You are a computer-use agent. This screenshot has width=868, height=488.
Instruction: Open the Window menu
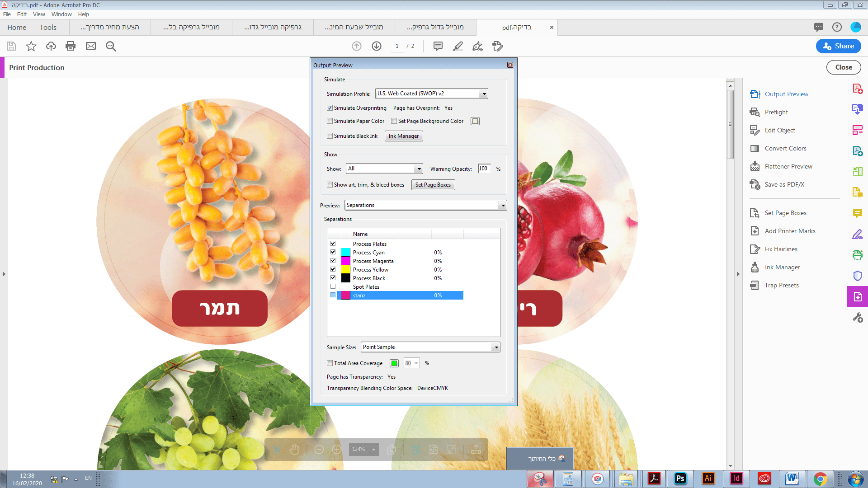pos(61,14)
